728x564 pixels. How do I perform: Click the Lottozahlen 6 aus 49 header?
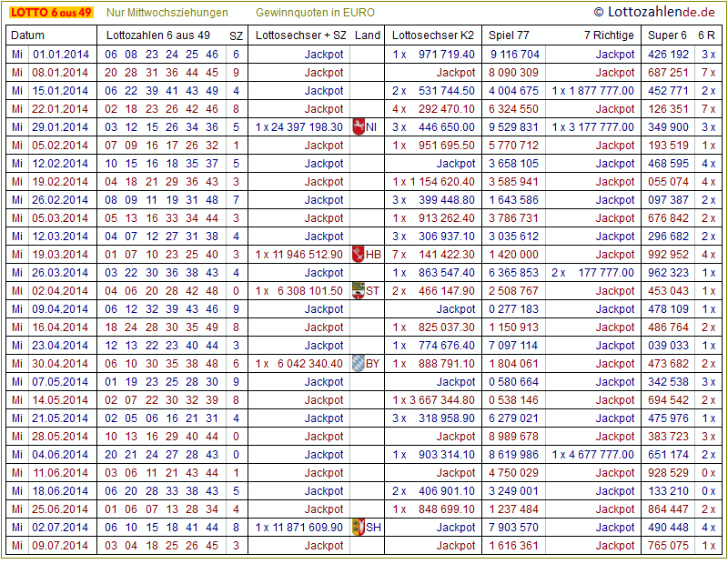pos(158,35)
